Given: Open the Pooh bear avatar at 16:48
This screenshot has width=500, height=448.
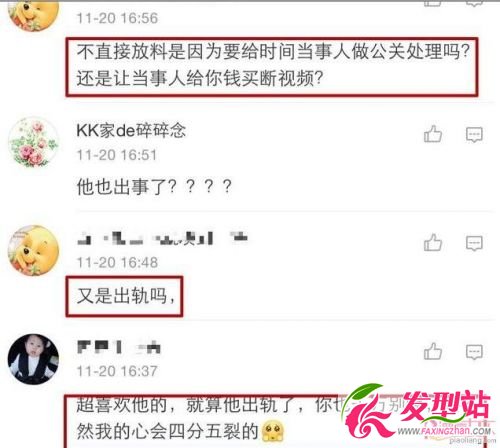Looking at the screenshot, I should pos(33,250).
